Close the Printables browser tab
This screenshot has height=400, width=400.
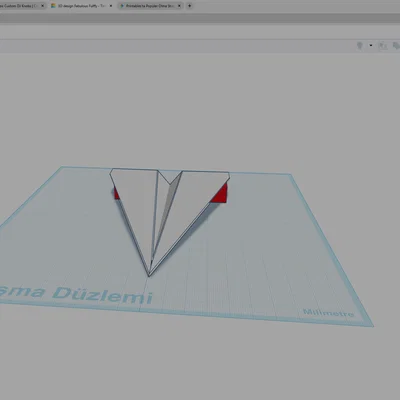pyautogui.click(x=179, y=6)
